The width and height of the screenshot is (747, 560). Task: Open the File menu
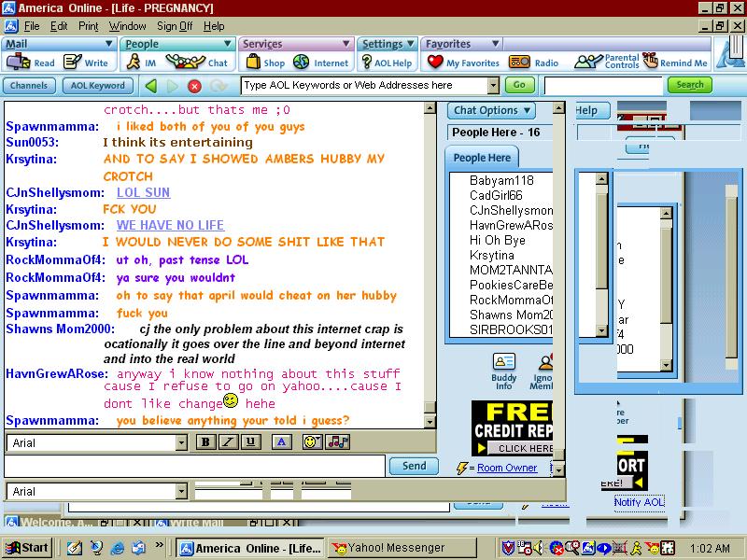point(32,26)
